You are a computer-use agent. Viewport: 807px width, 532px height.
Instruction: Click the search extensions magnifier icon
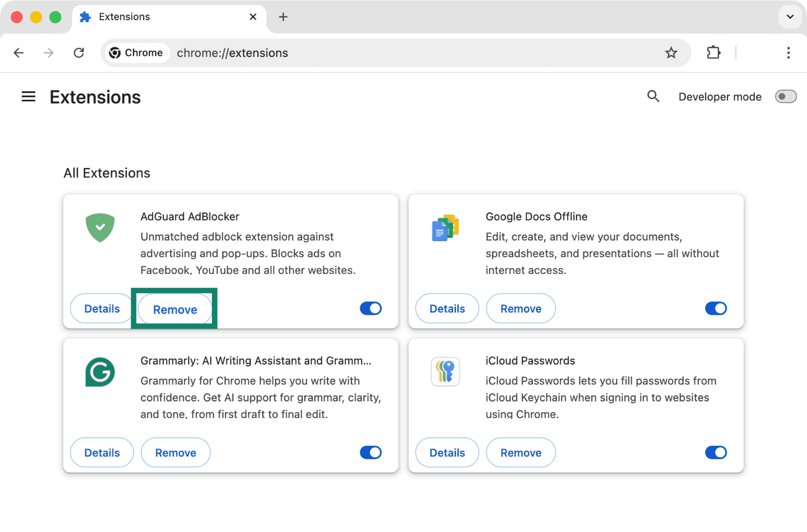[653, 96]
